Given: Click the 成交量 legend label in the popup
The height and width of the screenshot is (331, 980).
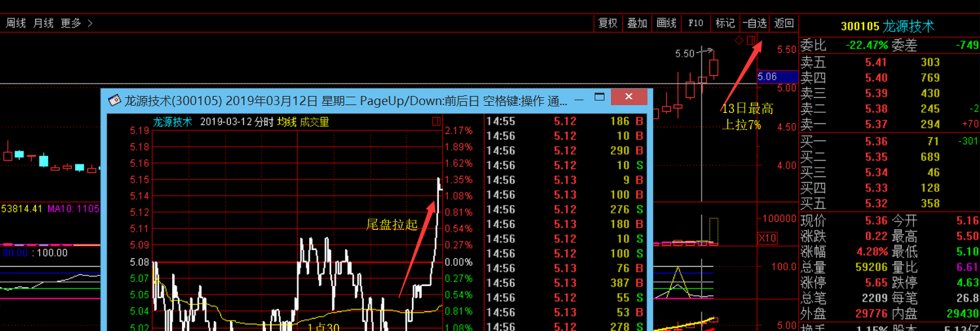Looking at the screenshot, I should point(314,121).
